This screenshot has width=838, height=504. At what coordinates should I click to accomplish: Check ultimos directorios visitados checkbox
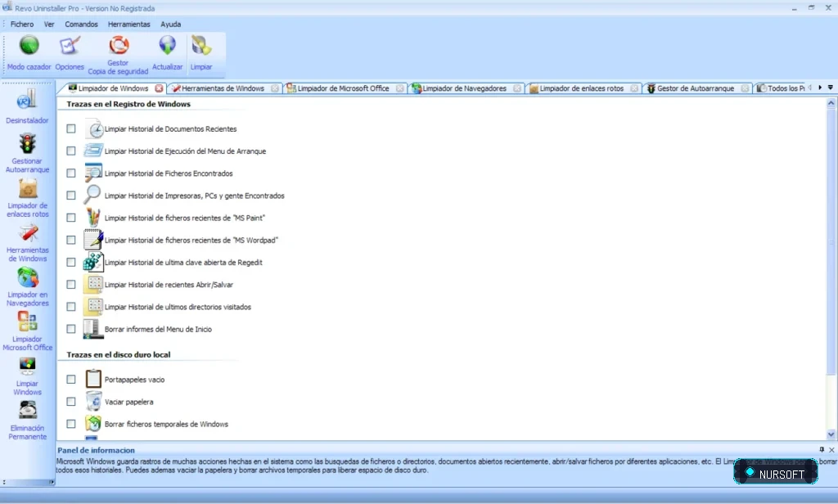pos(71,306)
